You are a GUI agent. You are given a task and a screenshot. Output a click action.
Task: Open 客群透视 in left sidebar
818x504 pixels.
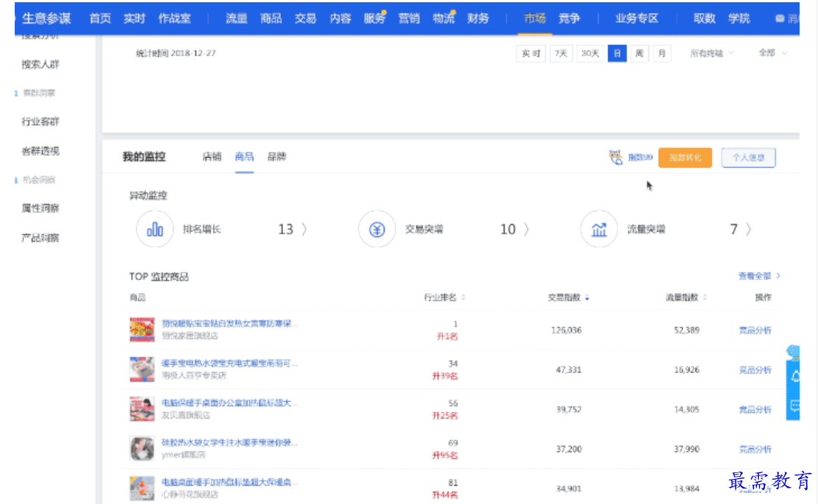[41, 151]
